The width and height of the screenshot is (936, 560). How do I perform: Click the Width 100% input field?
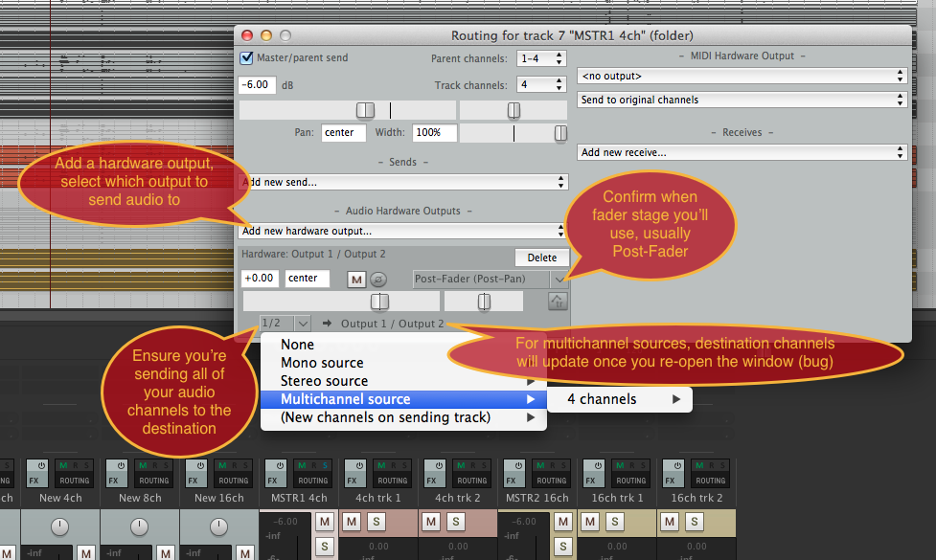click(x=434, y=132)
